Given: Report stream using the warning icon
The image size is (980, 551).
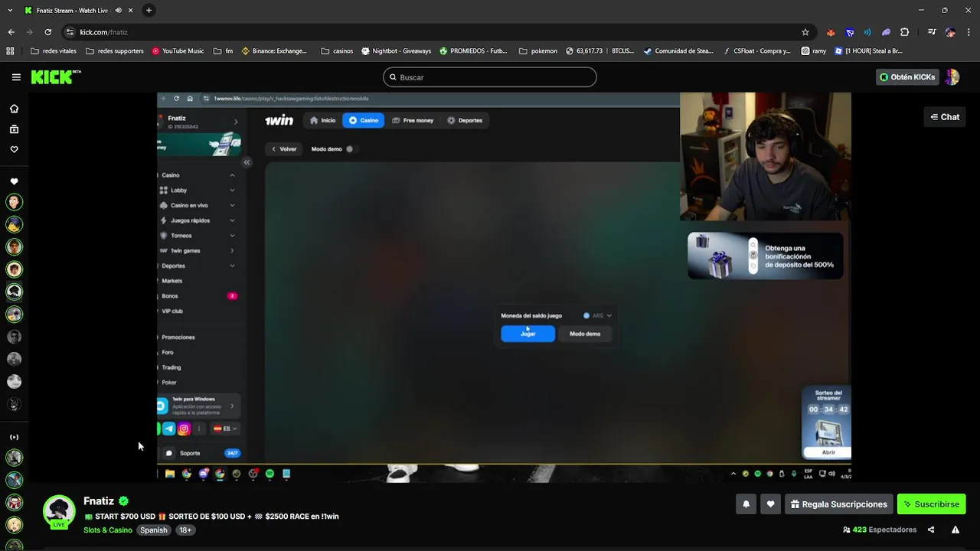Looking at the screenshot, I should (x=955, y=530).
